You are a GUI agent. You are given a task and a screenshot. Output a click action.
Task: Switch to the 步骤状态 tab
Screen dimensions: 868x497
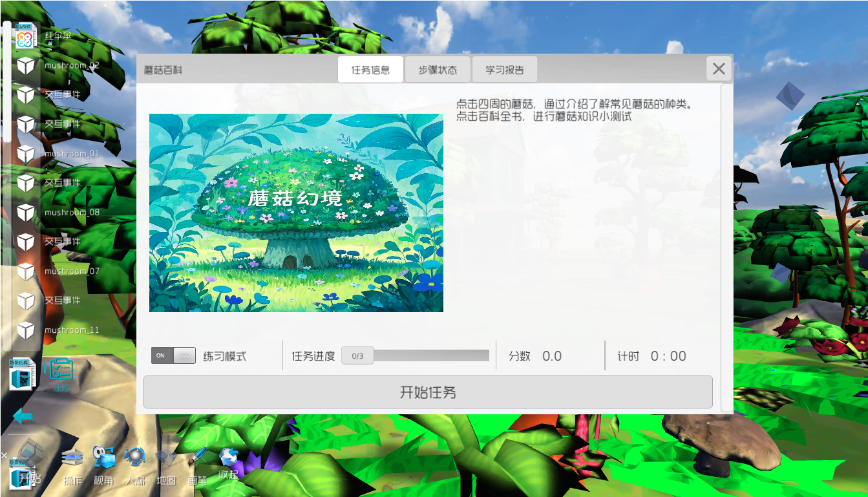pyautogui.click(x=438, y=70)
